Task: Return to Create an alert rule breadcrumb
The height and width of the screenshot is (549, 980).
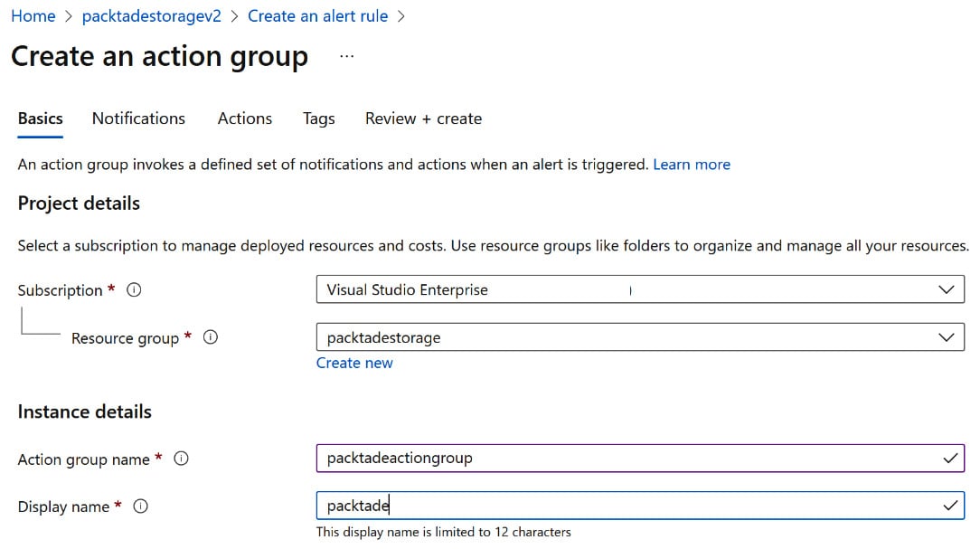Action: 317,16
